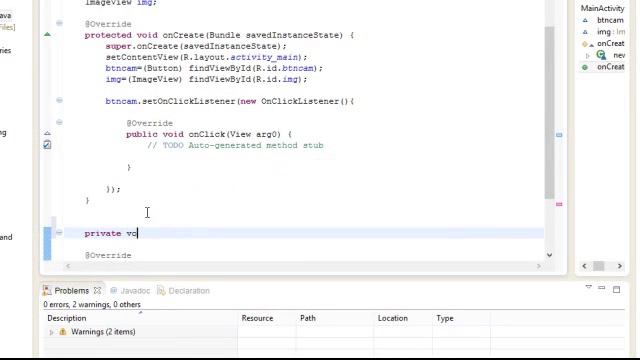Open Problems view menu triangle
Viewport: 640px width, 360px height.
tap(589, 287)
